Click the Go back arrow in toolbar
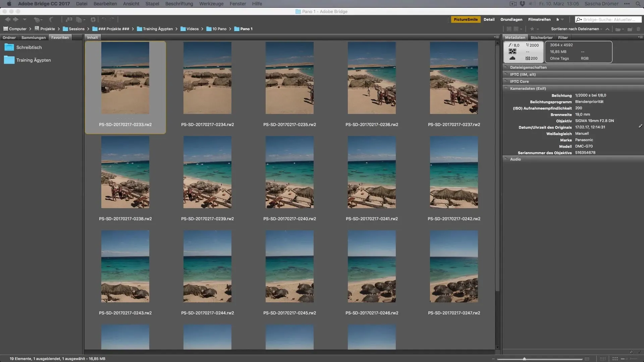The width and height of the screenshot is (644, 362). tap(8, 19)
